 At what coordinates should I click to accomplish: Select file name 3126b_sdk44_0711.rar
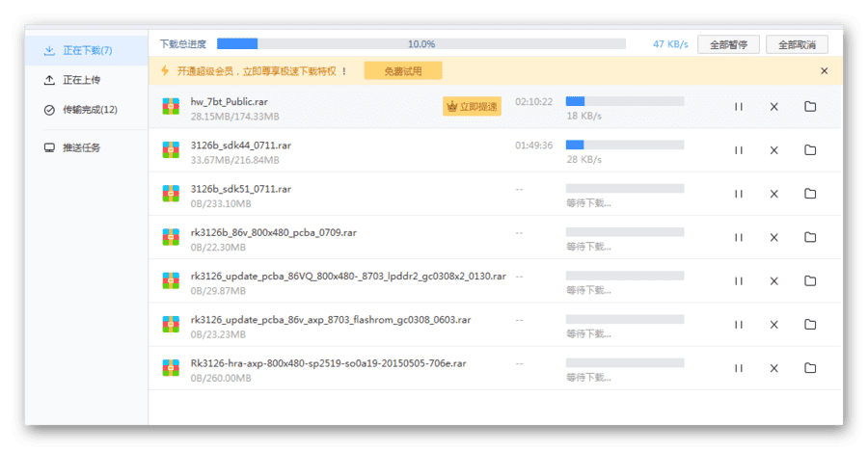pyautogui.click(x=241, y=146)
